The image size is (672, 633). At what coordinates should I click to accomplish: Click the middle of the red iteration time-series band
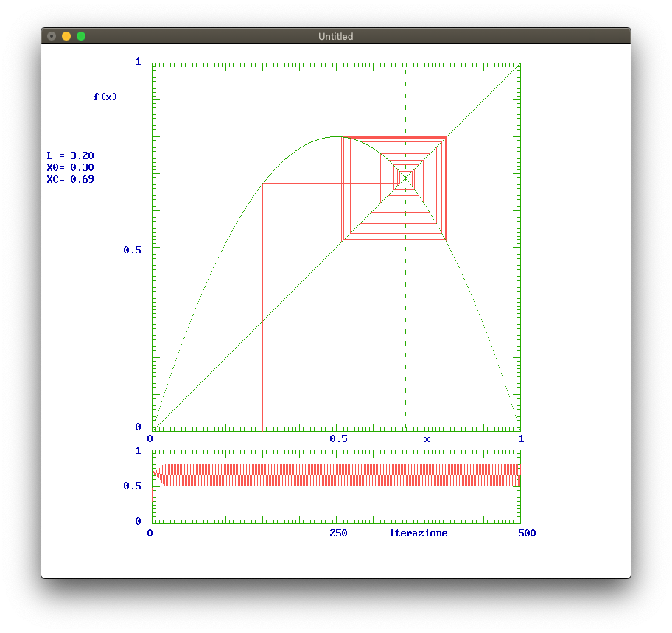[x=336, y=475]
